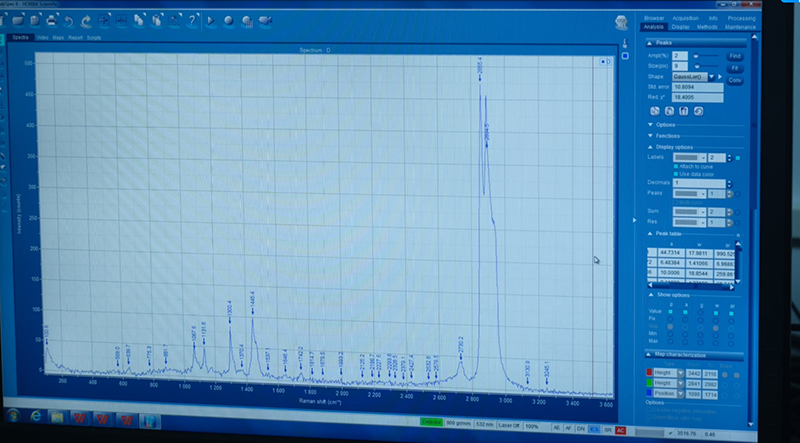Toggle the Attach to curve checkbox
Image resolution: width=800 pixels, height=443 pixels.
pyautogui.click(x=677, y=165)
